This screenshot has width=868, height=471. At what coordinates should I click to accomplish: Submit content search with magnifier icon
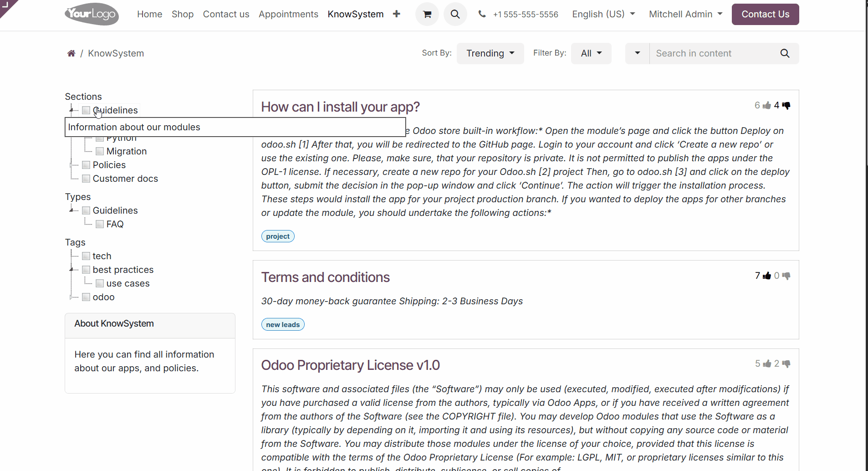pyautogui.click(x=785, y=53)
